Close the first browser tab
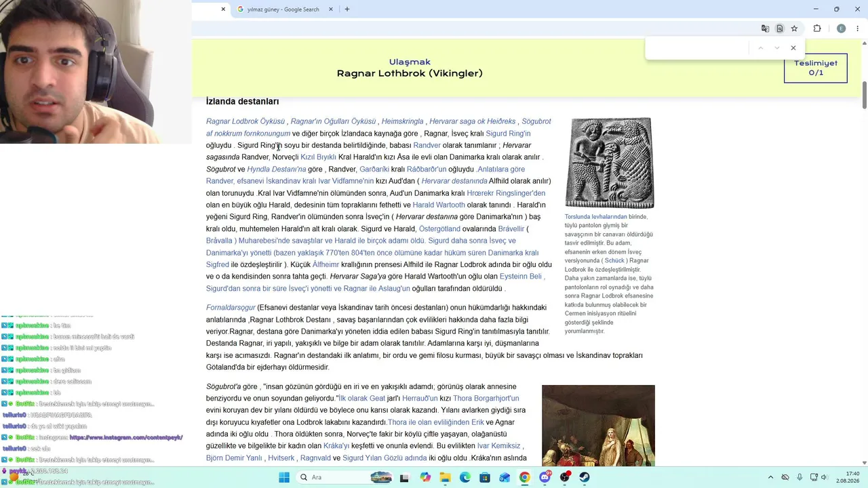 [223, 9]
